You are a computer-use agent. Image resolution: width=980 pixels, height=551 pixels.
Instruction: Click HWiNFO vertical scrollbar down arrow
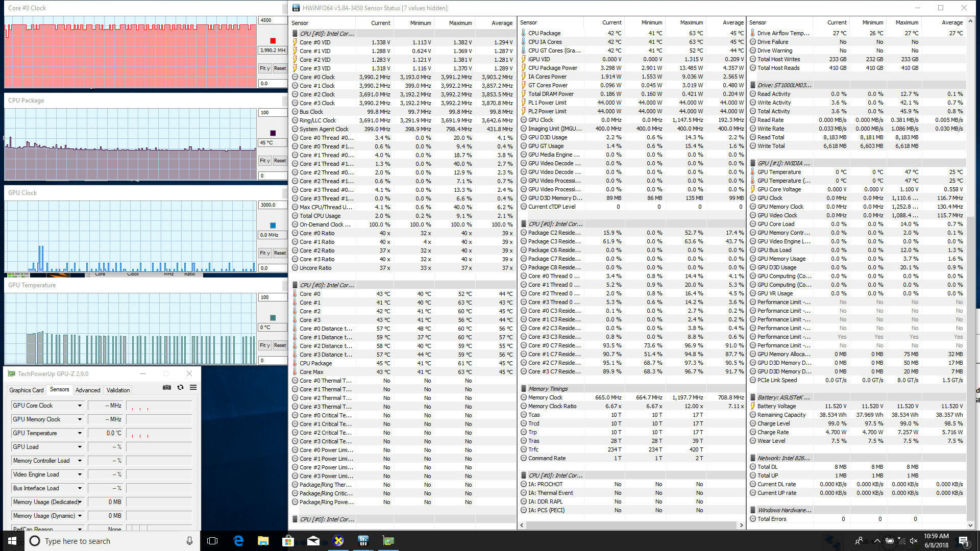971,525
